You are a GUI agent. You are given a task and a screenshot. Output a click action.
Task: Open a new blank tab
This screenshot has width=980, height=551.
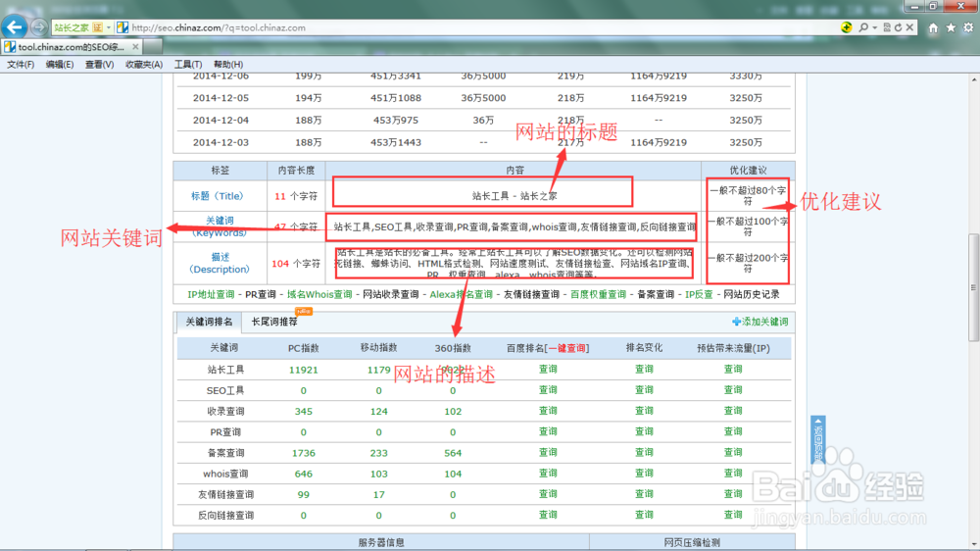click(x=153, y=47)
